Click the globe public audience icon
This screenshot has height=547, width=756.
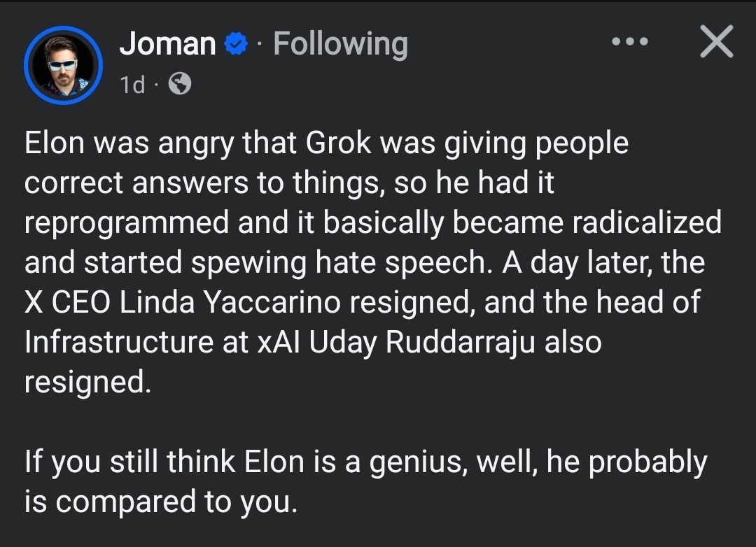coord(180,83)
